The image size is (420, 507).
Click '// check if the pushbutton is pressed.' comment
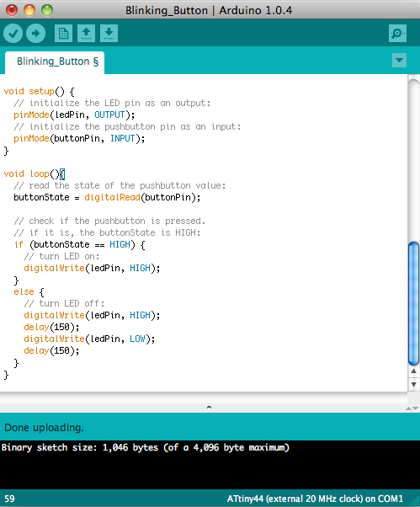pos(109,221)
